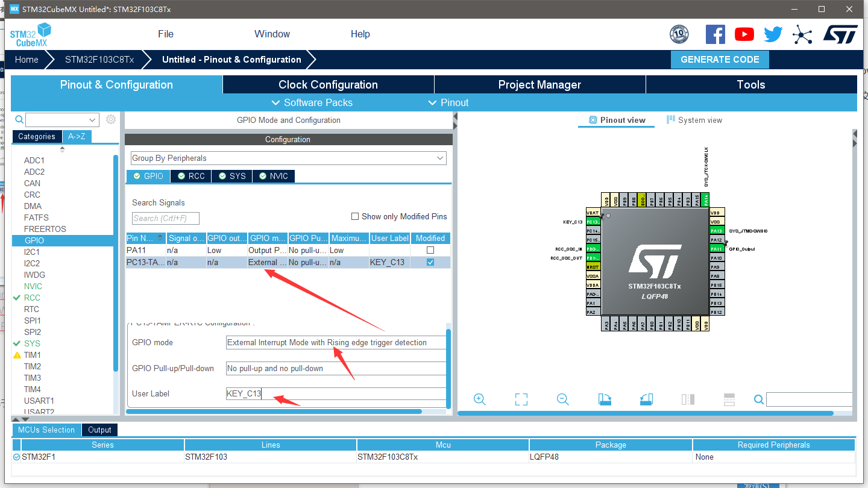Click the pin search box in pinout view

pos(810,399)
